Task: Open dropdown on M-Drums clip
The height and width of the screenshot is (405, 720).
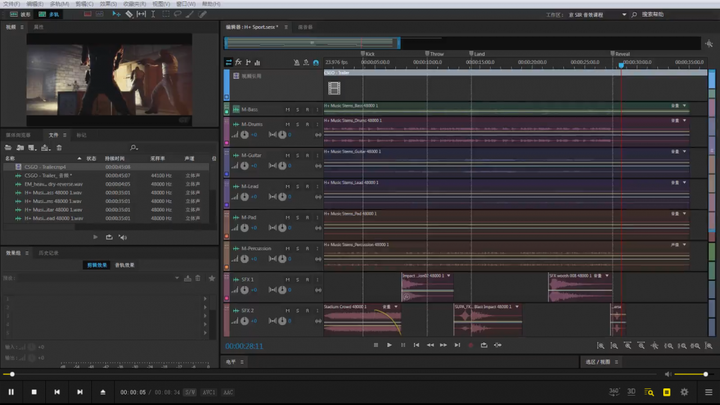Action: click(685, 120)
